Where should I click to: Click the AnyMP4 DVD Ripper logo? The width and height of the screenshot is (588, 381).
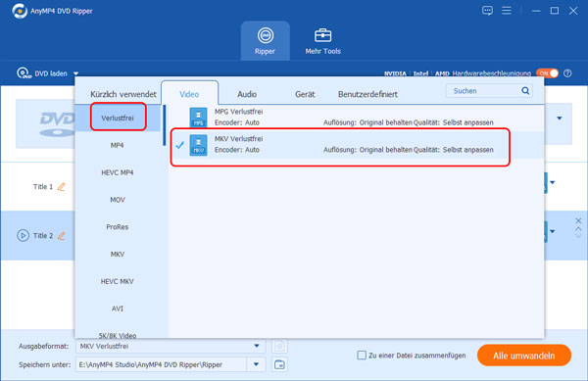[x=20, y=11]
